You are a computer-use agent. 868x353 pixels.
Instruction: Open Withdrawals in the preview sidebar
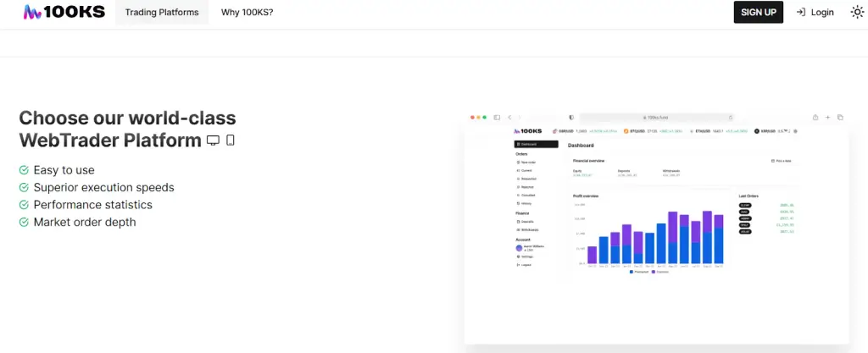tap(527, 229)
